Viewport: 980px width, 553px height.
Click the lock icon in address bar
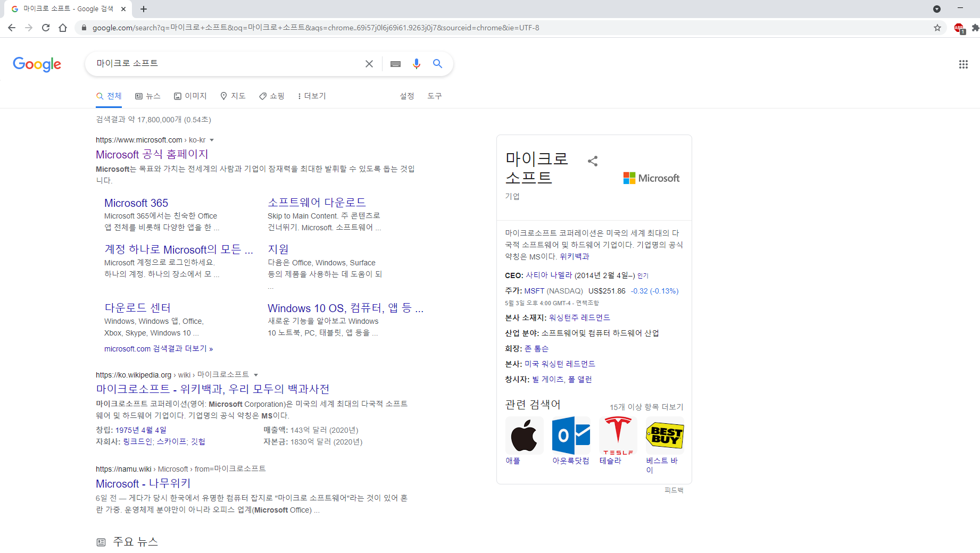(84, 28)
